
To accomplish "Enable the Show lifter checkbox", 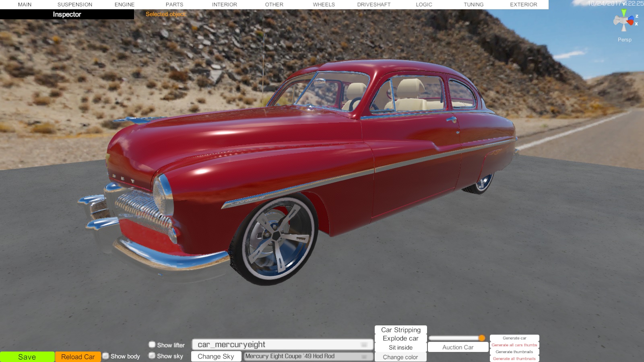I will (152, 345).
